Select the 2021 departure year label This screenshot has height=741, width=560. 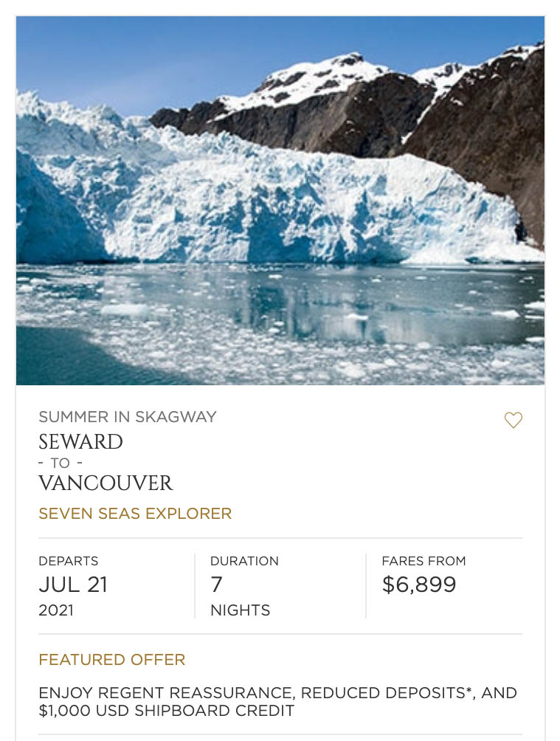click(55, 610)
